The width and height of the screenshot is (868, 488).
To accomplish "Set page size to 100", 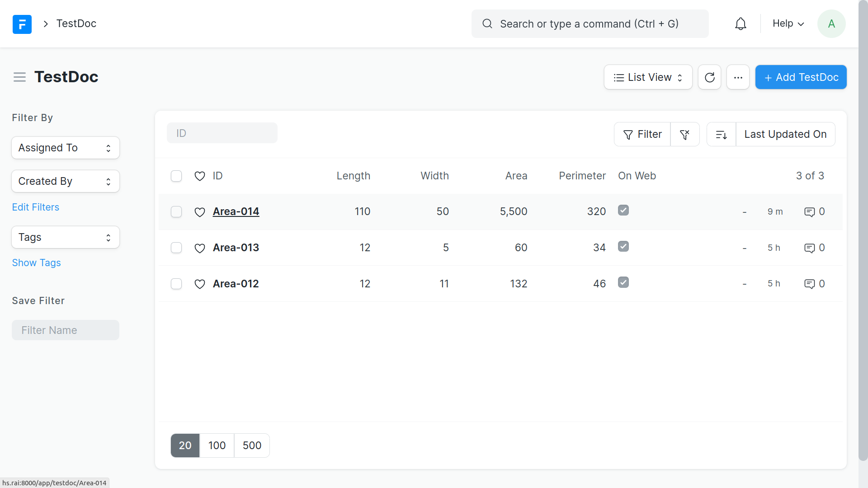I will [217, 446].
